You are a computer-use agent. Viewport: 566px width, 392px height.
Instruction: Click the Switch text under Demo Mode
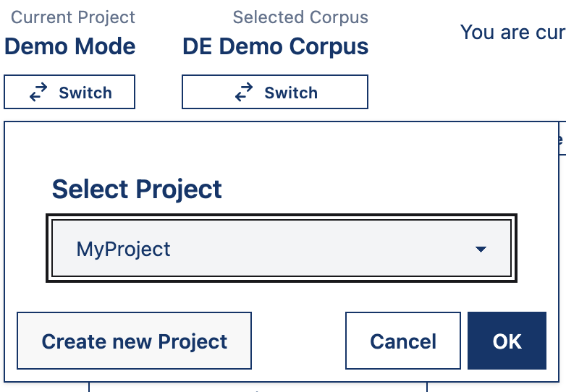(x=85, y=93)
